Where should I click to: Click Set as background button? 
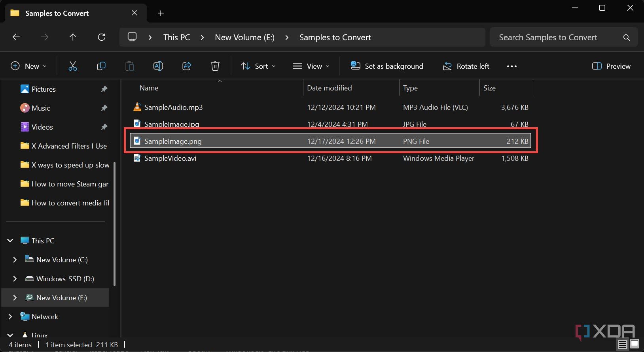click(387, 66)
